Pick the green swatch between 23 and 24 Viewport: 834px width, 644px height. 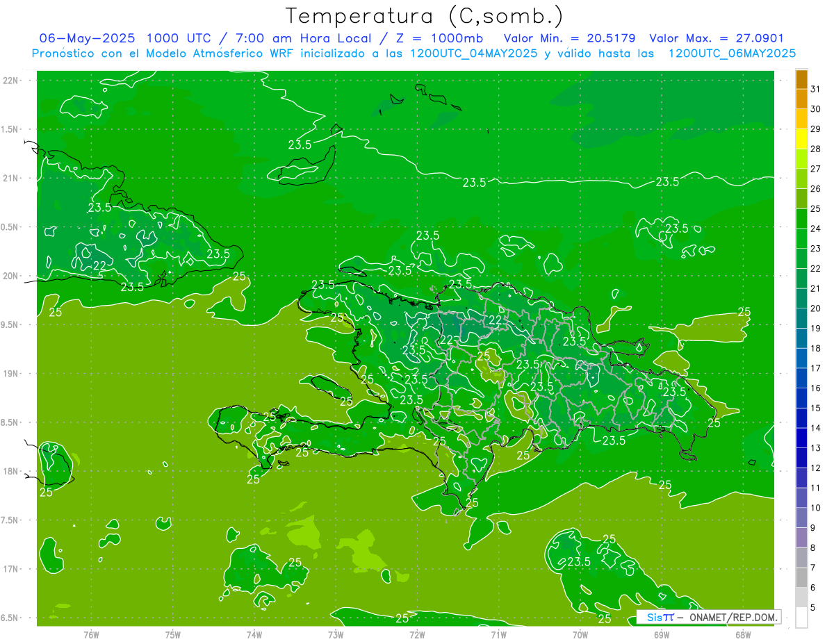pos(801,238)
